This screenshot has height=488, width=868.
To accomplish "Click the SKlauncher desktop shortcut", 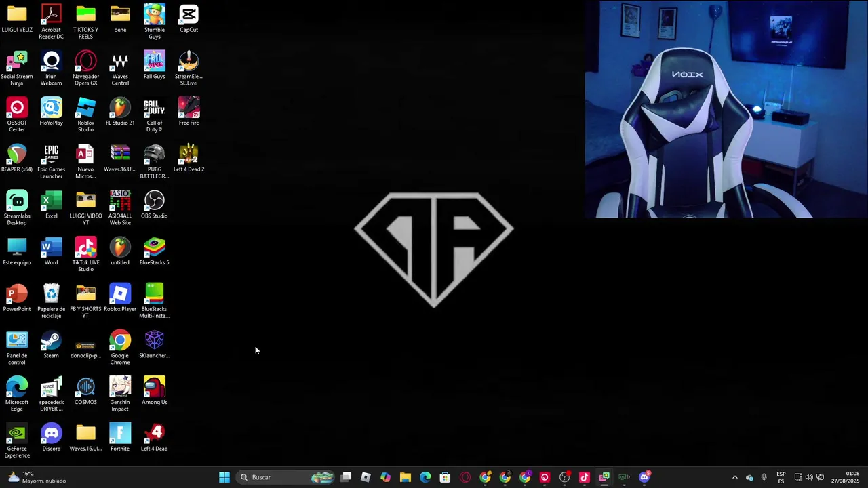I will [x=154, y=345].
